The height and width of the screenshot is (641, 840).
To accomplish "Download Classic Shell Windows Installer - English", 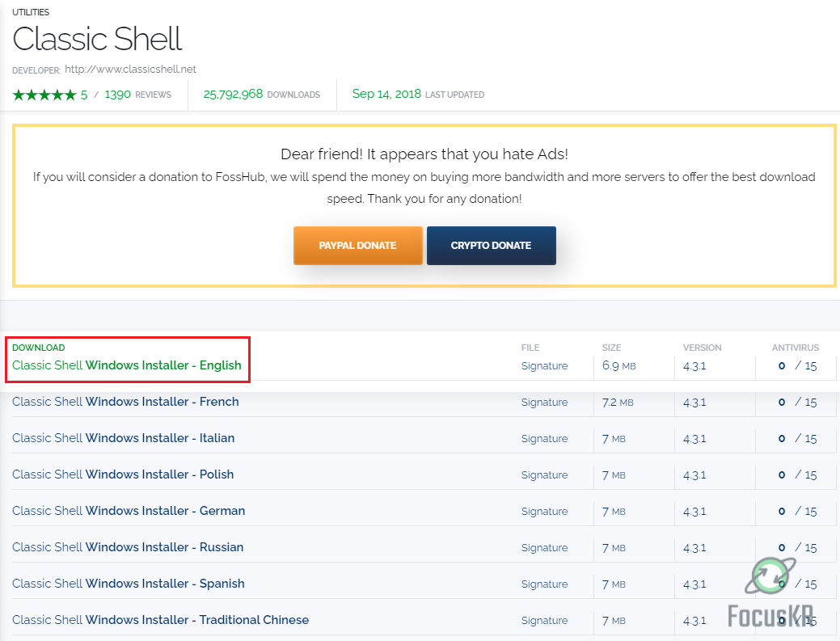I will point(127,365).
